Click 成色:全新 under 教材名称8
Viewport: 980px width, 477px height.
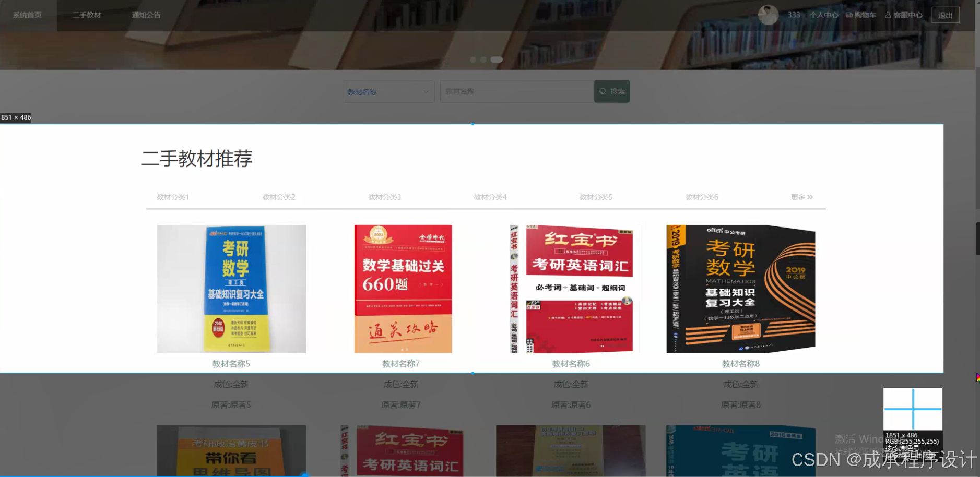pos(741,384)
